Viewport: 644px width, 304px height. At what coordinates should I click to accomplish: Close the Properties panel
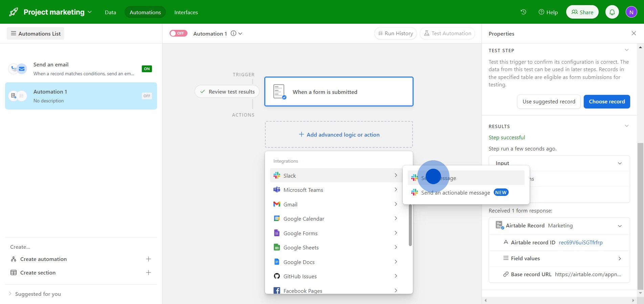point(634,33)
